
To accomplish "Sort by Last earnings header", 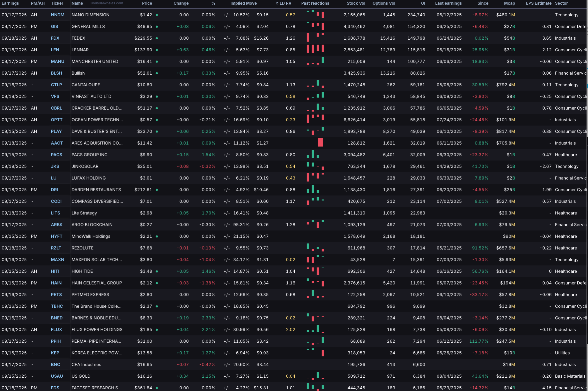I will tap(448, 3).
